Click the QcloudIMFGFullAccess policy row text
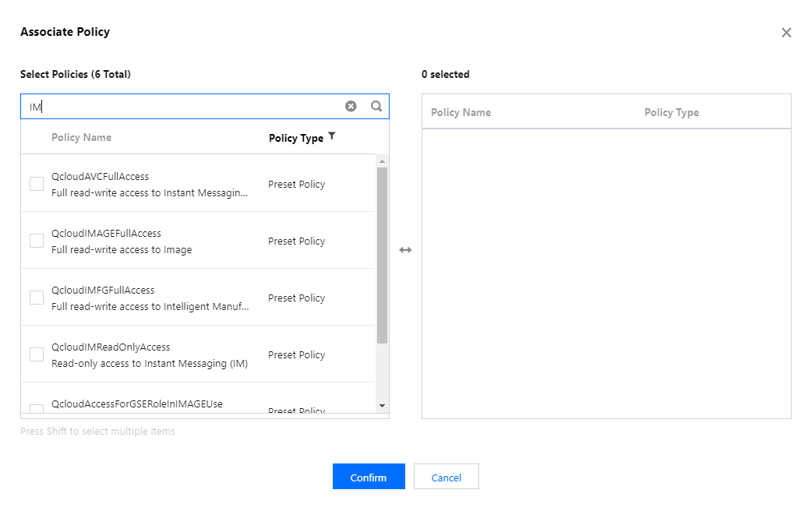Image resolution: width=812 pixels, height=511 pixels. pyautogui.click(x=103, y=291)
